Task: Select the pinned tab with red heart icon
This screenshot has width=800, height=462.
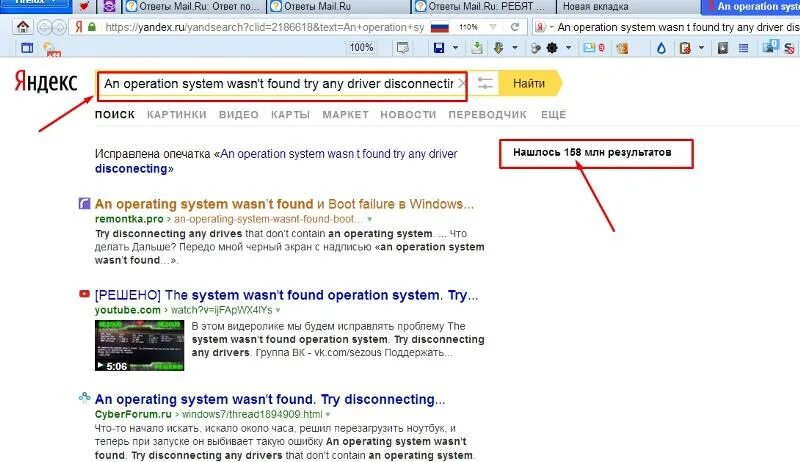Action: 85,6
